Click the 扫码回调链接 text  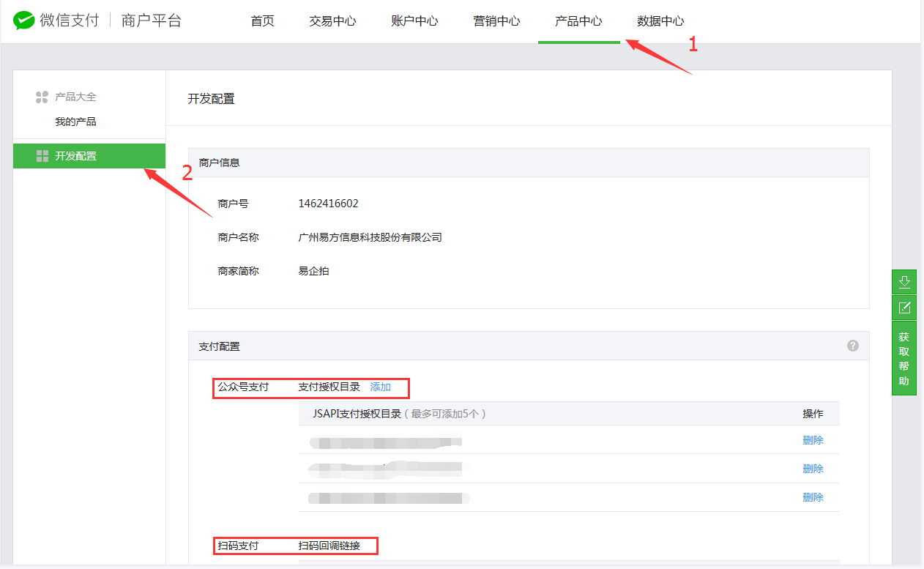coord(329,546)
